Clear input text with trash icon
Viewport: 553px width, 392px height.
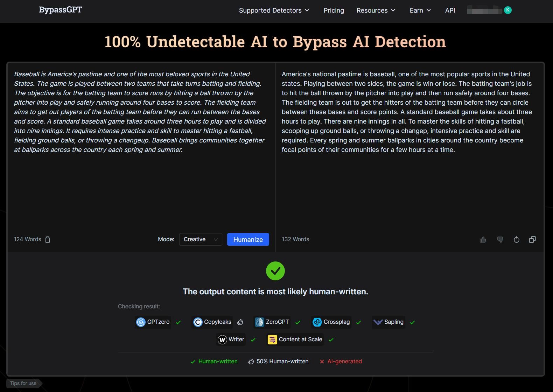(x=48, y=239)
